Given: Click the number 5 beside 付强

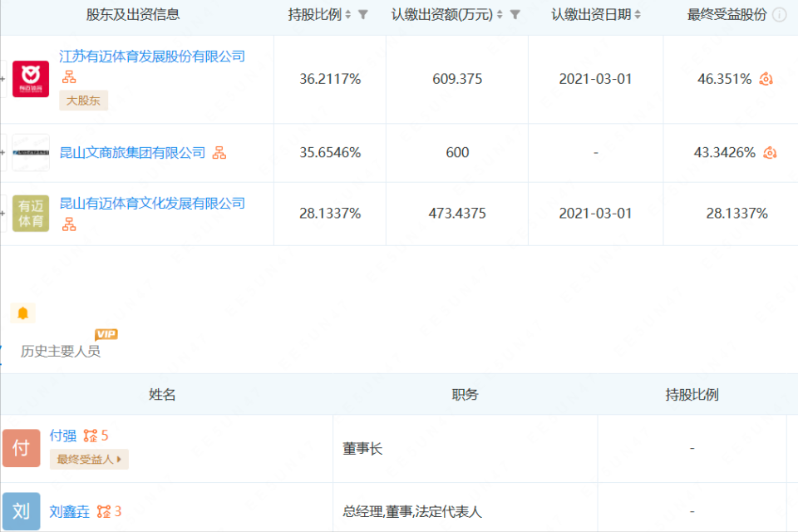Looking at the screenshot, I should coord(105,436).
